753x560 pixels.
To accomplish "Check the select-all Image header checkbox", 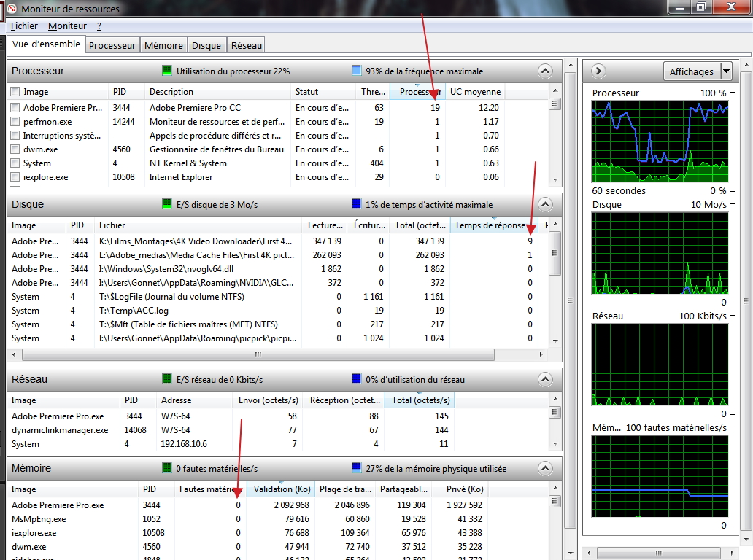I will pyautogui.click(x=15, y=92).
